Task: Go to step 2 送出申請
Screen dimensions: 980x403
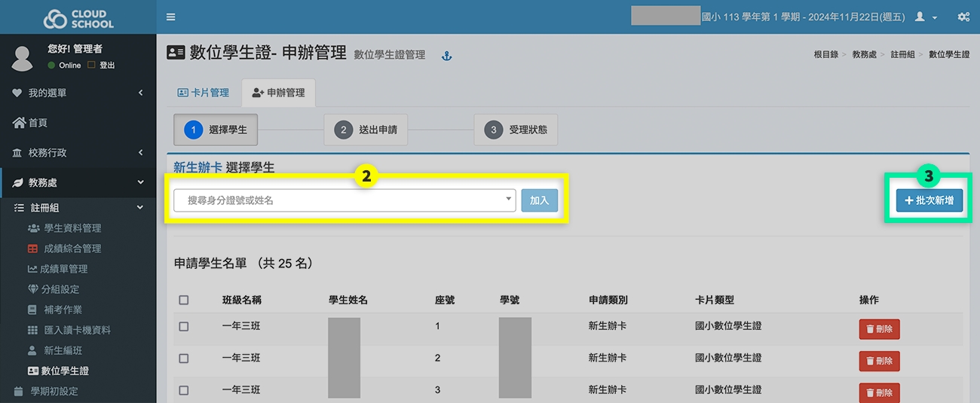Action: (x=366, y=130)
